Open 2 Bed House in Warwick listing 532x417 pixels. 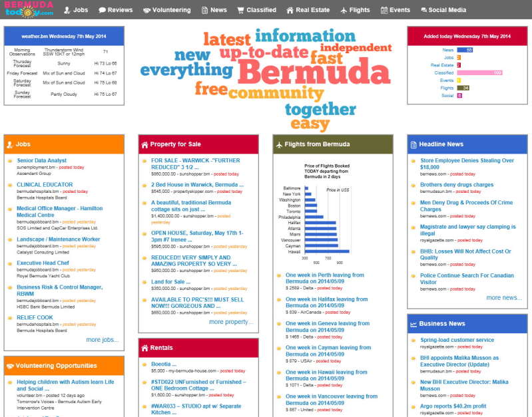click(198, 185)
